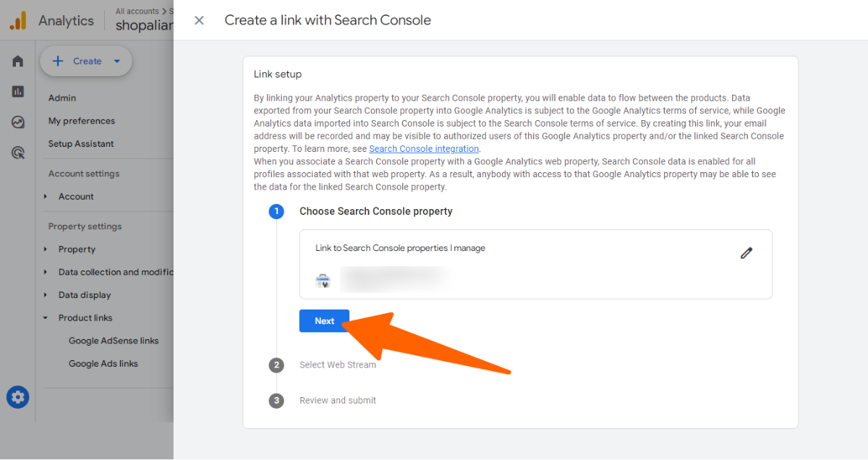Open the Explore icon in sidebar

click(18, 122)
